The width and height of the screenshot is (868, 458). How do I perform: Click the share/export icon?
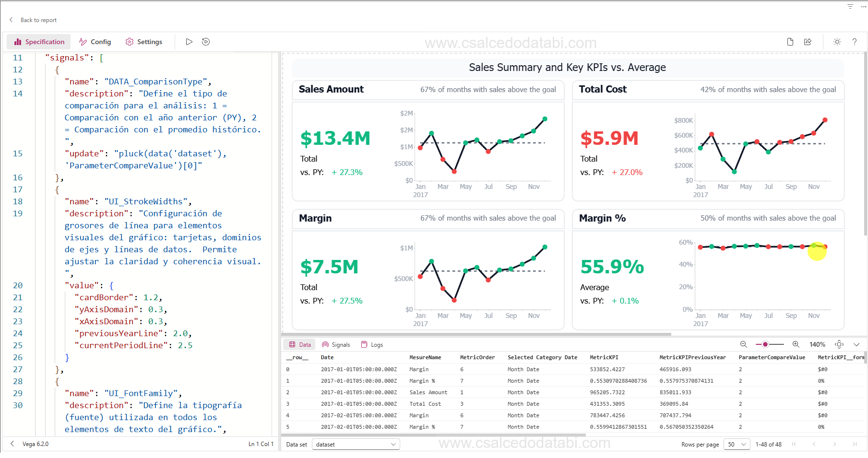pos(808,42)
